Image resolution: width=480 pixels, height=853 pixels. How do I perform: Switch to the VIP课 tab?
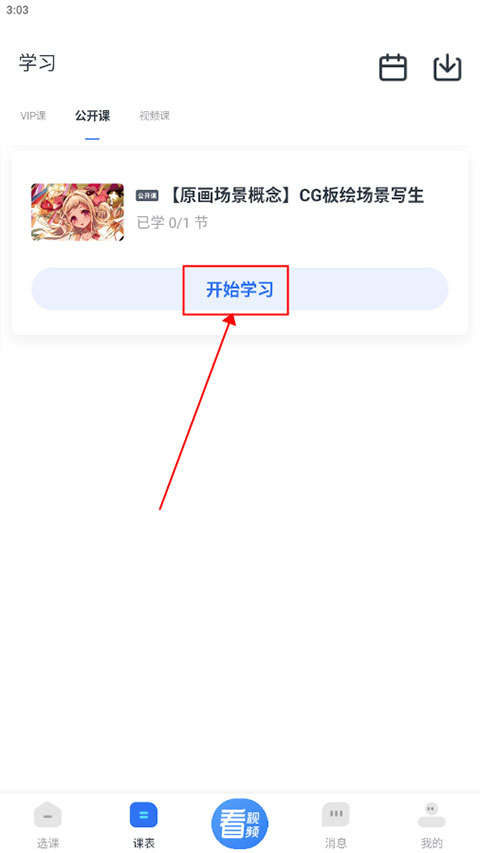click(x=33, y=116)
